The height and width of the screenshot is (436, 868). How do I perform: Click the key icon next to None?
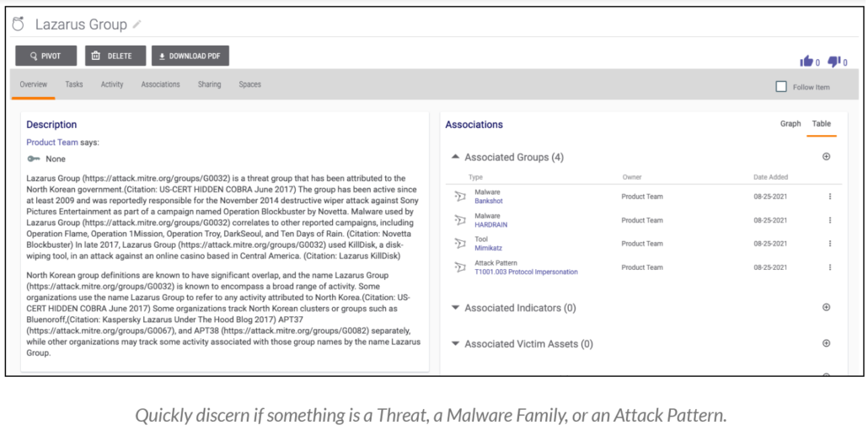coord(33,159)
